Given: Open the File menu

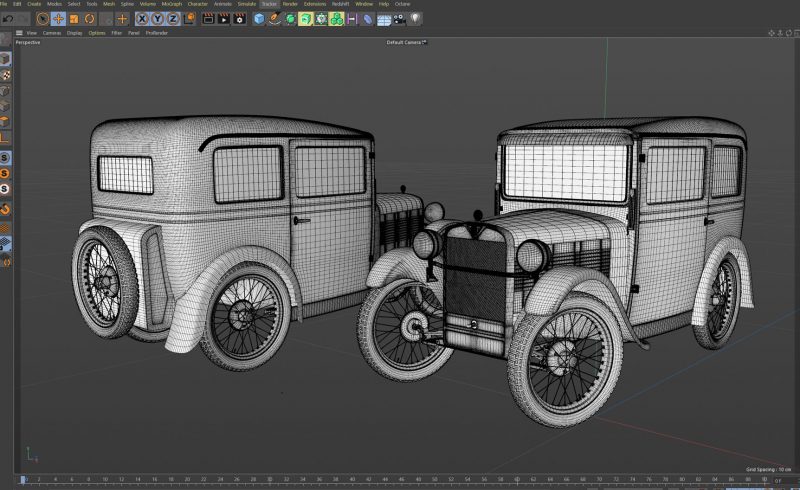Looking at the screenshot, I should (4, 4).
